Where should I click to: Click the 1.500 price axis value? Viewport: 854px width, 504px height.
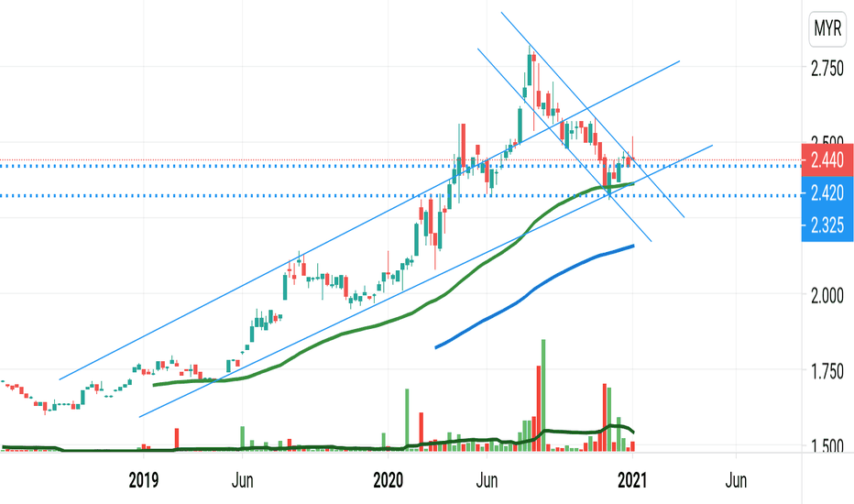(827, 446)
